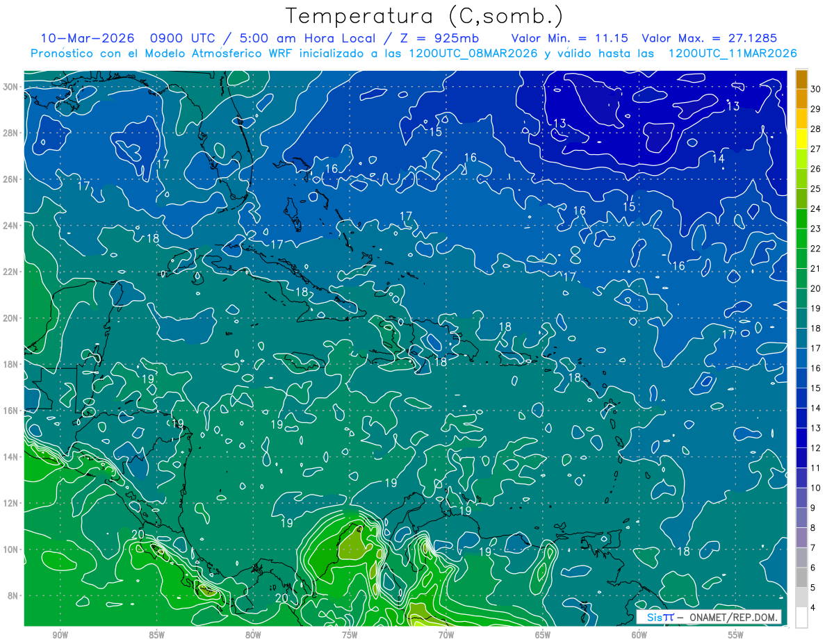This screenshot has width=834, height=644.
Task: Pick the bright green legend swatch beside 23
Action: (801, 219)
